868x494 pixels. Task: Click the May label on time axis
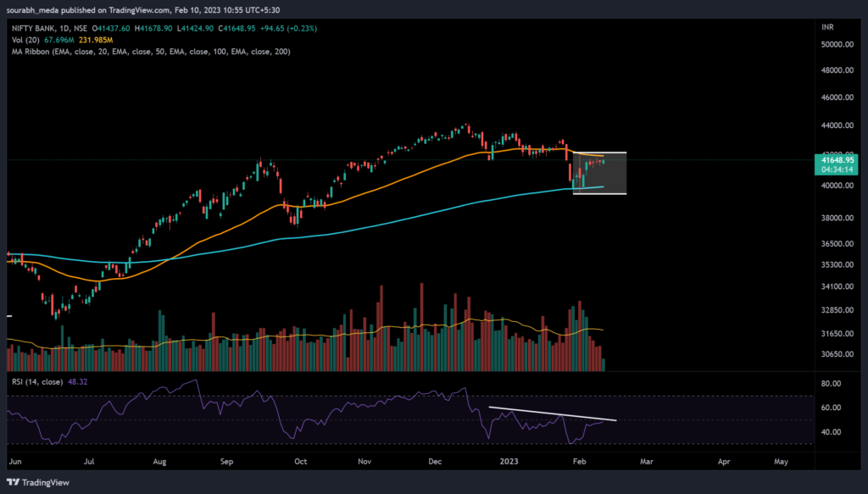click(781, 461)
